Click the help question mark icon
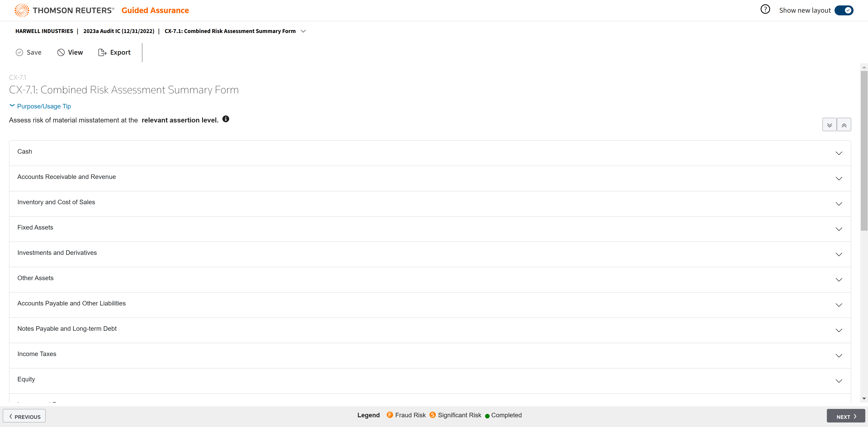The height and width of the screenshot is (427, 868). [765, 9]
